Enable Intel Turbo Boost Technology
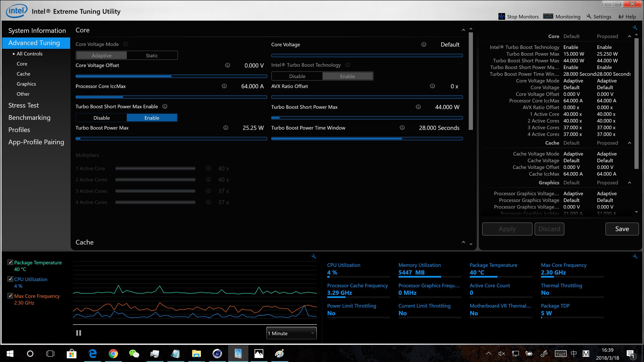 [347, 76]
